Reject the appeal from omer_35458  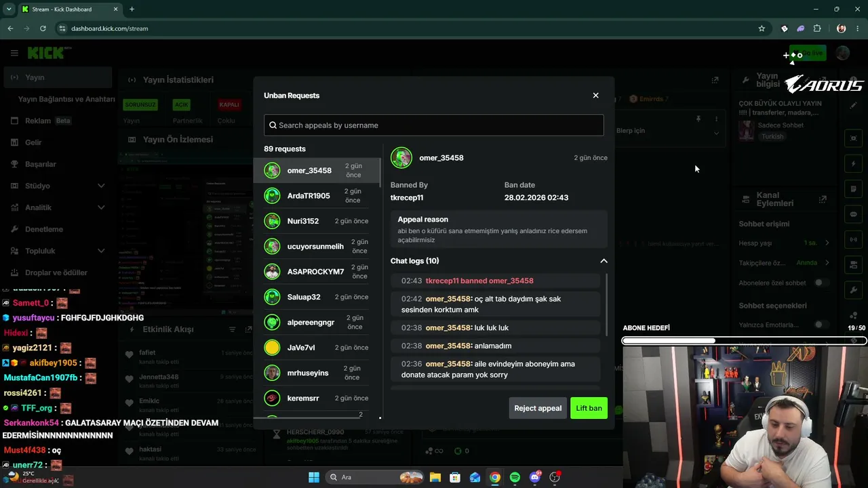(538, 408)
